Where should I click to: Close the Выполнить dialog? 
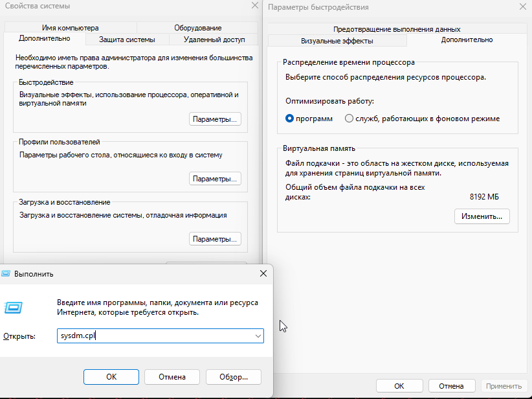[x=263, y=273]
